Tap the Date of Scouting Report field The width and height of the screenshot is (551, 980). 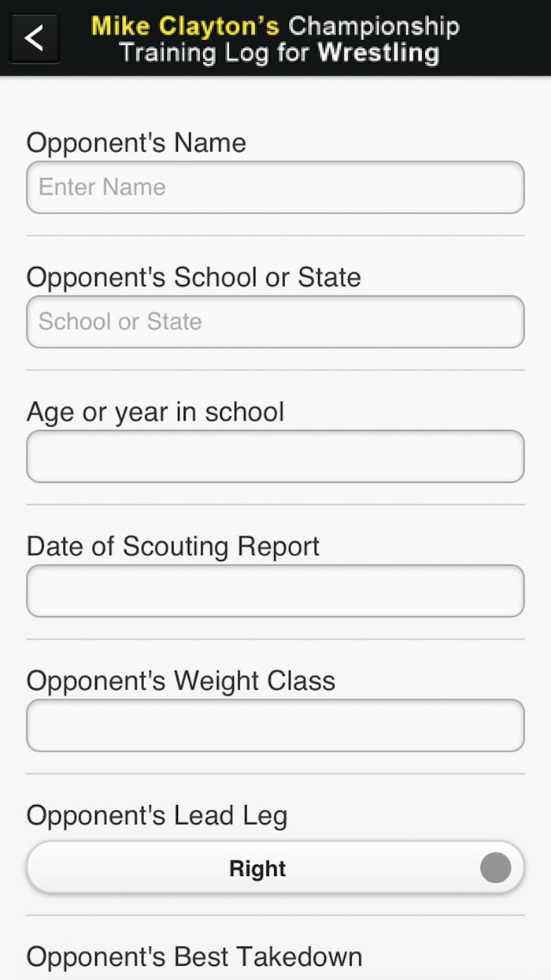[x=275, y=591]
